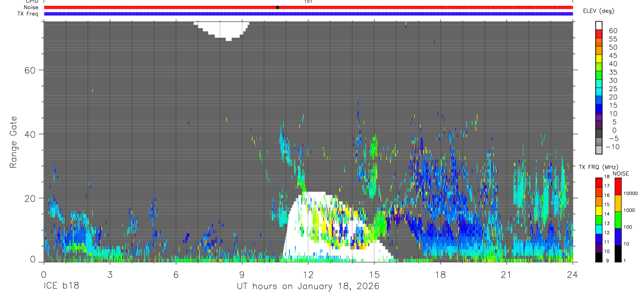Click the "ELEV (deg)" legend title
This screenshot has width=644, height=297.
(598, 11)
